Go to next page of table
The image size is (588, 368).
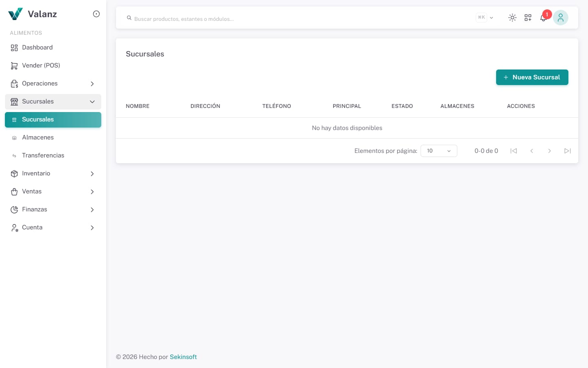[550, 151]
